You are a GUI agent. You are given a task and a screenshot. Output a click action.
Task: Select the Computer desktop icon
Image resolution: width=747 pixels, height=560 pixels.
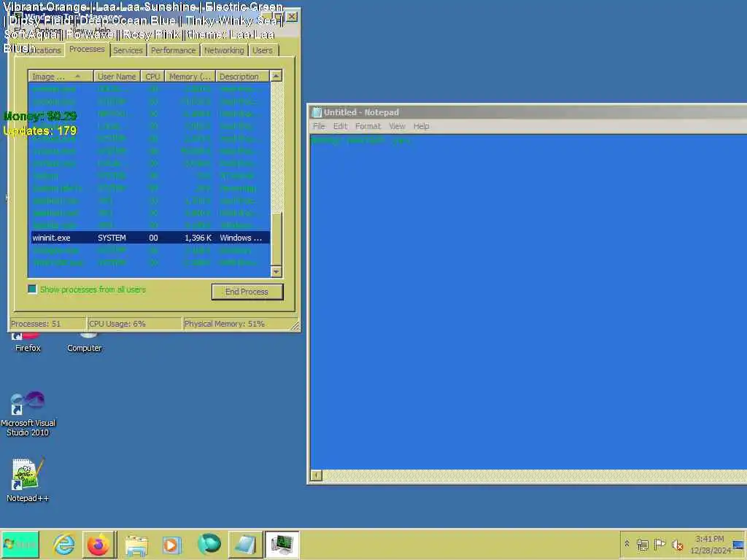pyautogui.click(x=85, y=342)
